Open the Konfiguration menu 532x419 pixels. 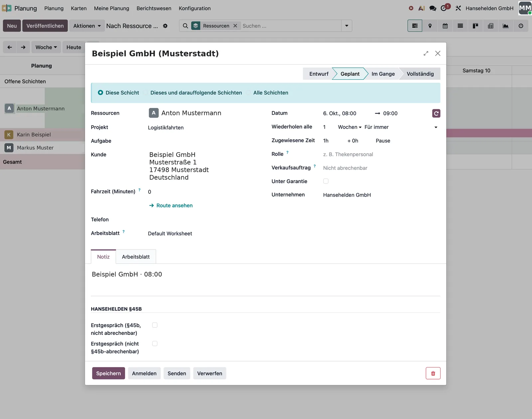(x=195, y=8)
